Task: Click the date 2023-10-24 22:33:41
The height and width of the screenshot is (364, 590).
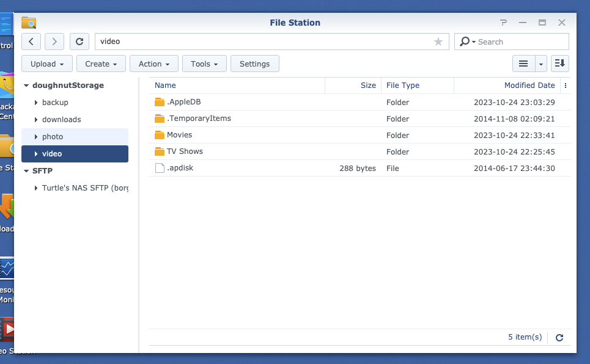Action: pos(514,136)
